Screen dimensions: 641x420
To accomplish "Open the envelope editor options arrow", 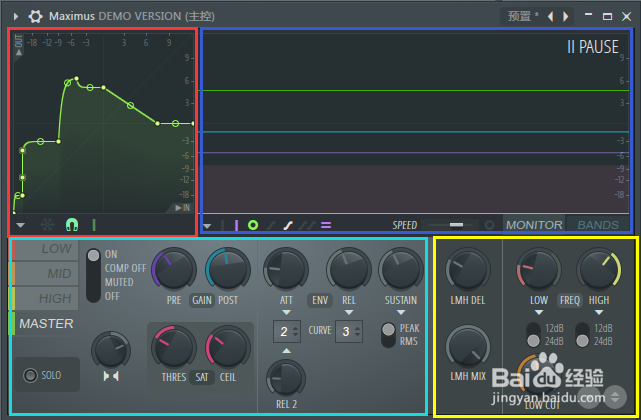I will pyautogui.click(x=20, y=225).
